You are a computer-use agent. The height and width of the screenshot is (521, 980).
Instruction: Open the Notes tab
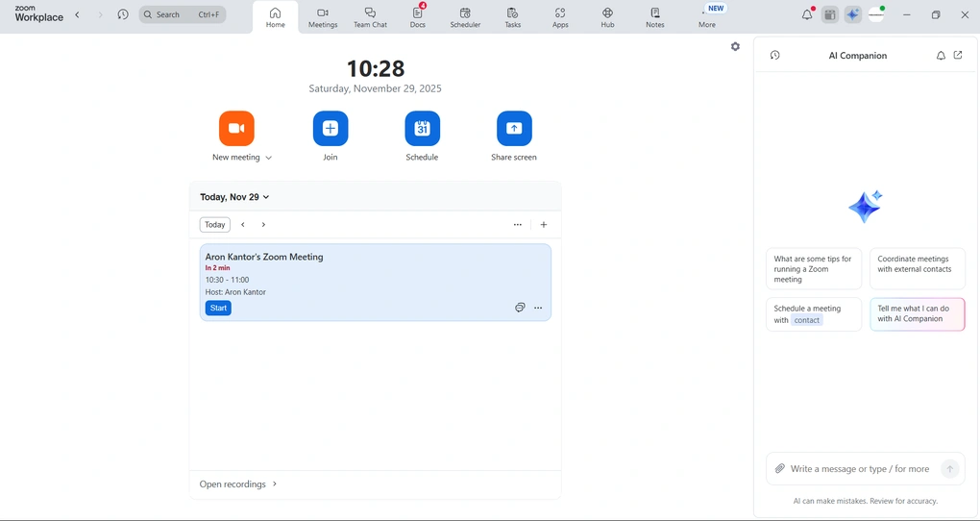click(655, 17)
